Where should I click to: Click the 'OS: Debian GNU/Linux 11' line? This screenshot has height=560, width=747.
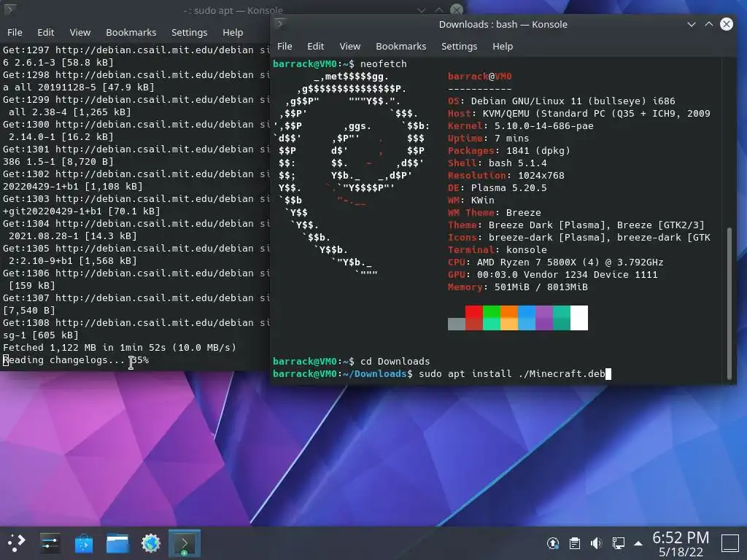(x=561, y=101)
